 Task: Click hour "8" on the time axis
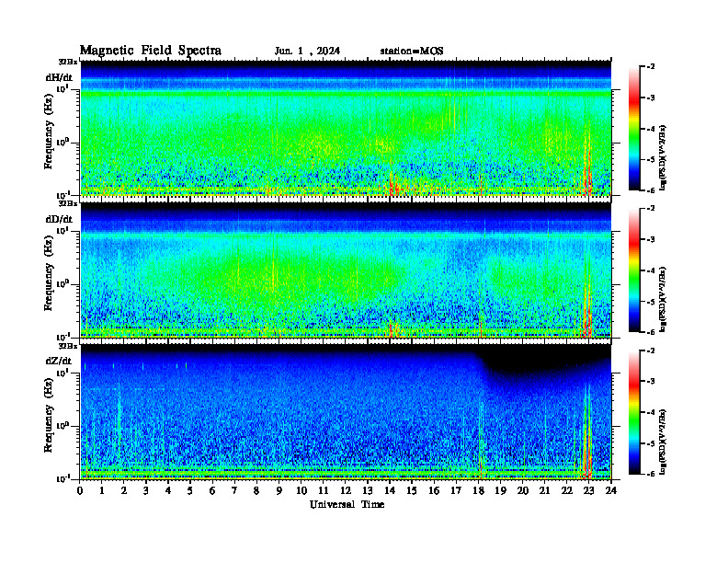[256, 491]
